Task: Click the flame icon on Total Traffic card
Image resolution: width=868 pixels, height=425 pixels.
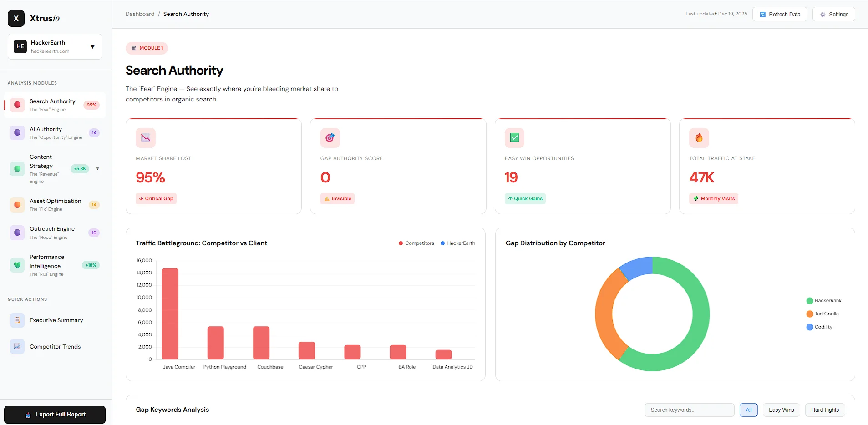Action: [699, 137]
